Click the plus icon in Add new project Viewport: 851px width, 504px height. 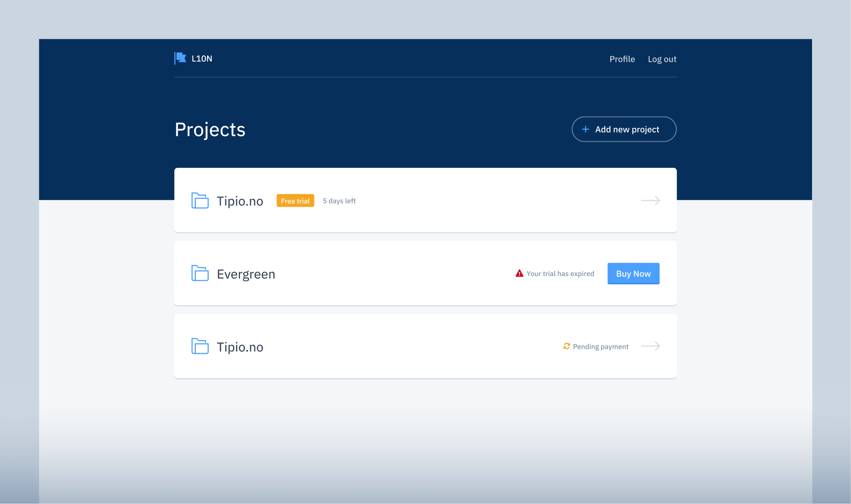[x=585, y=129]
